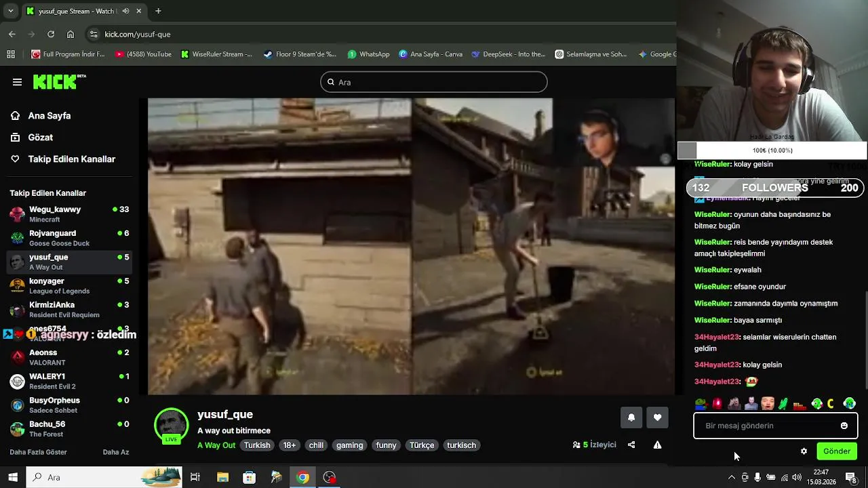Open the Kick hamburger menu
Viewport: 868px width, 488px height.
tap(17, 82)
